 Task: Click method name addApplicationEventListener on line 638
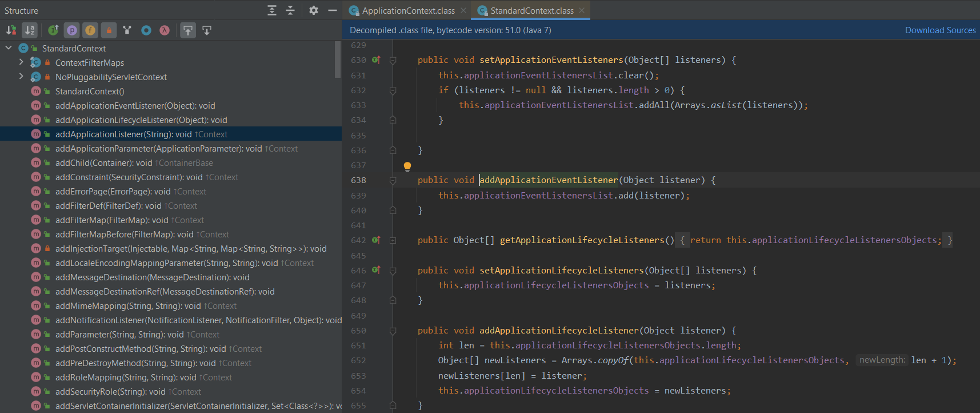tap(549, 180)
